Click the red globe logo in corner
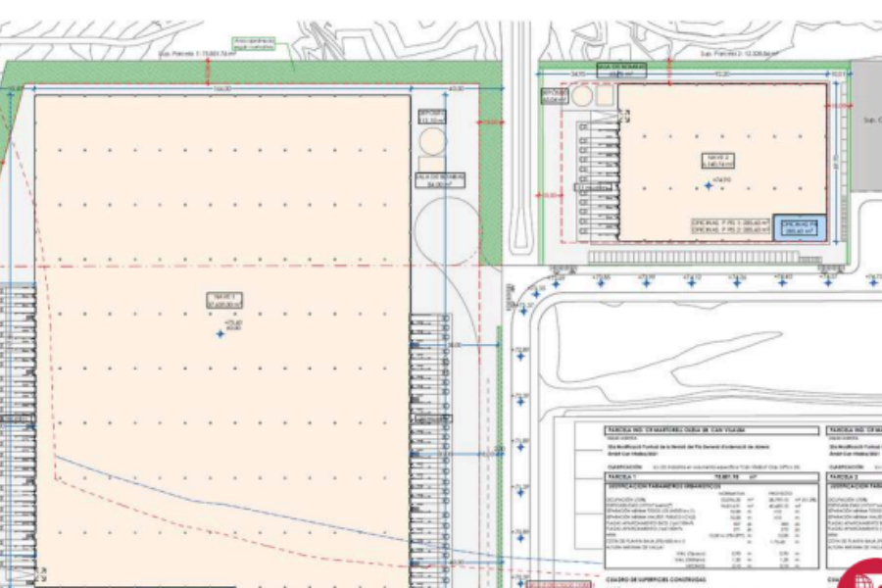The width and height of the screenshot is (882, 588). point(862,574)
